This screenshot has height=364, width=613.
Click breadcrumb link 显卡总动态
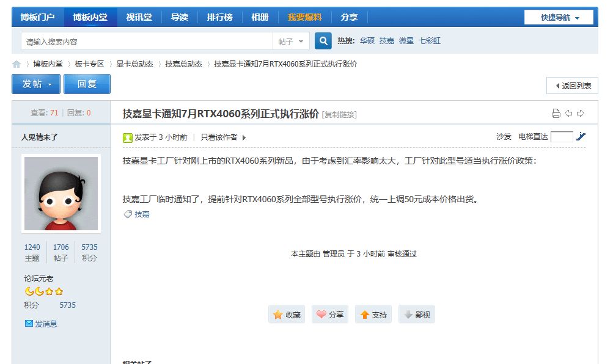tap(135, 64)
